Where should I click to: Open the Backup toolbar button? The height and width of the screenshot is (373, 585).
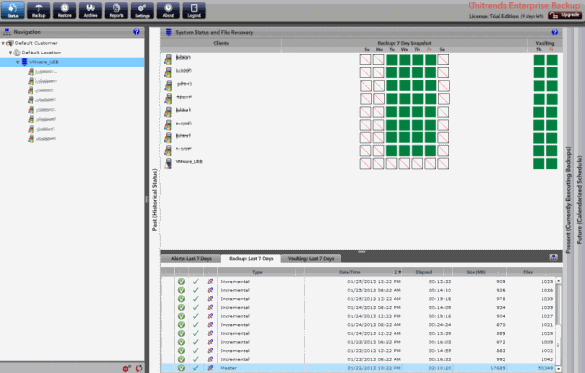pos(38,10)
